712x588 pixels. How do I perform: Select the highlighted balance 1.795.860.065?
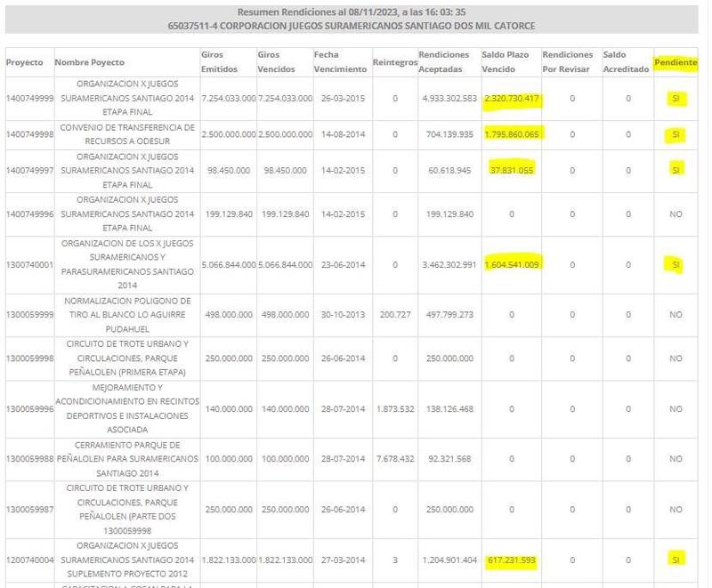(514, 134)
